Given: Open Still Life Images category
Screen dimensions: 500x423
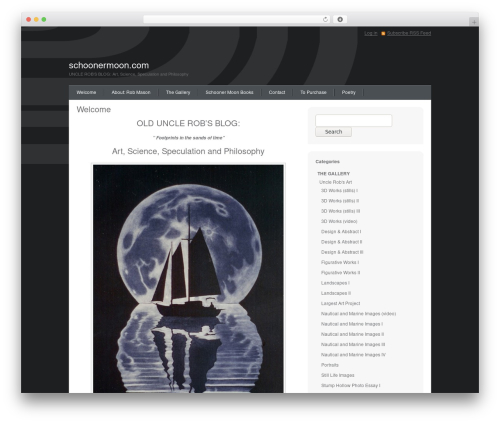Looking at the screenshot, I should coord(338,375).
